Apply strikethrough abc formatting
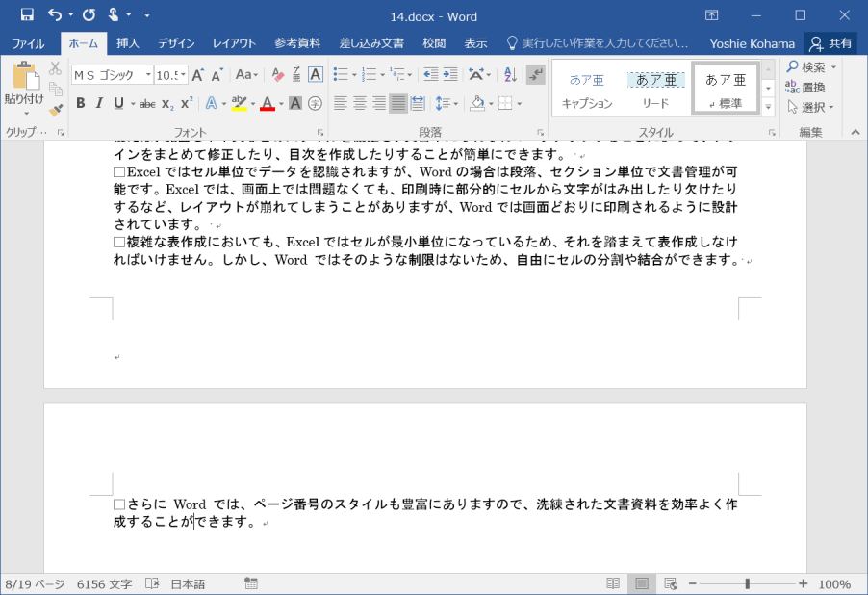 pyautogui.click(x=147, y=104)
